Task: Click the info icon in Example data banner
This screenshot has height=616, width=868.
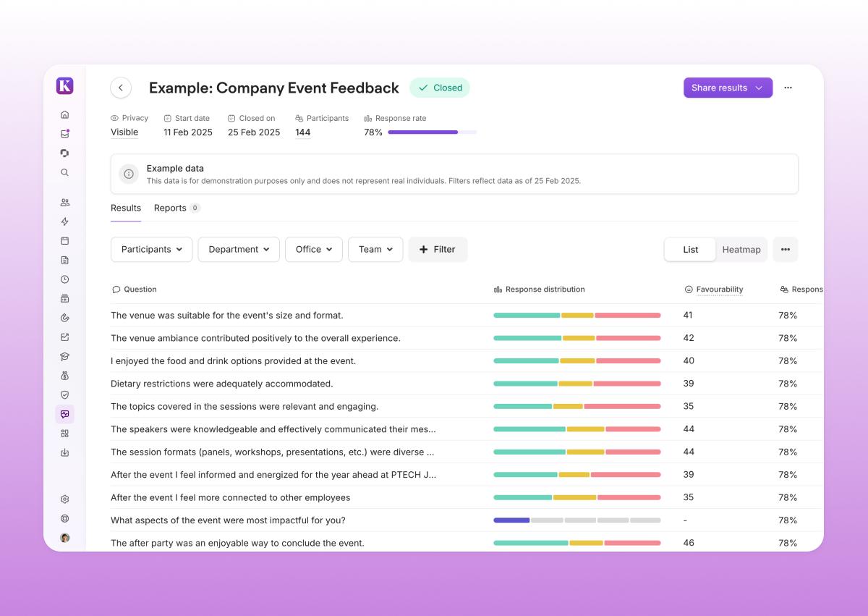Action: click(129, 174)
